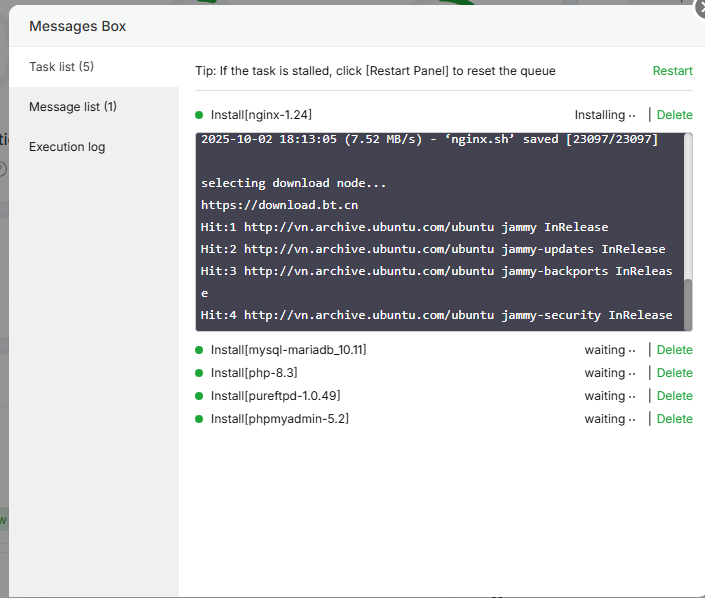Remove the php-8.3 install task
This screenshot has height=598, width=705.
[x=674, y=373]
